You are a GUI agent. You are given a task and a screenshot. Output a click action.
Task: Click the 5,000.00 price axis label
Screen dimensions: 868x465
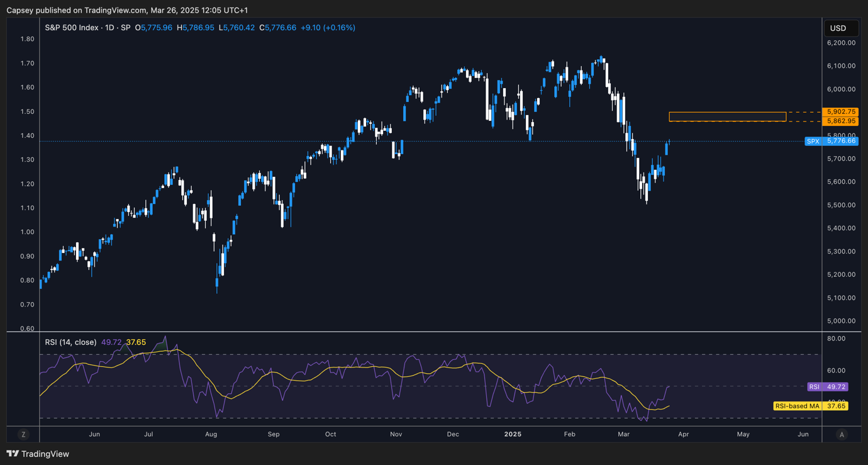coord(841,321)
